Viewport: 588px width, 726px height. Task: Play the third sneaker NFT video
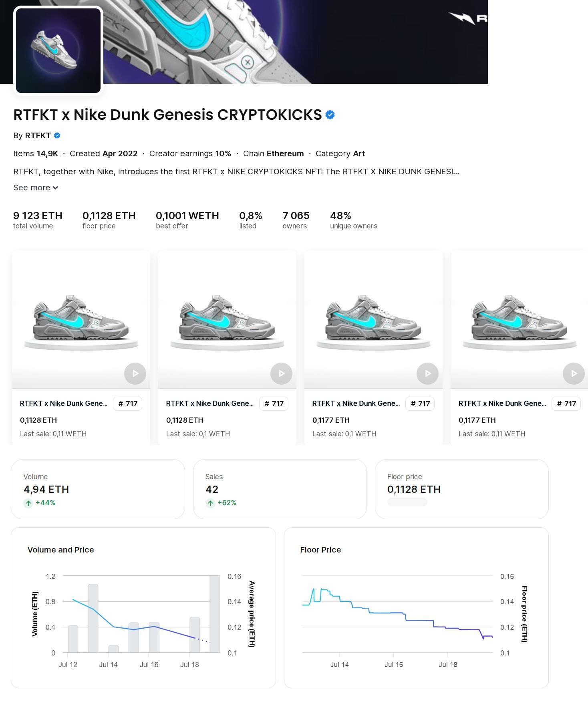427,373
